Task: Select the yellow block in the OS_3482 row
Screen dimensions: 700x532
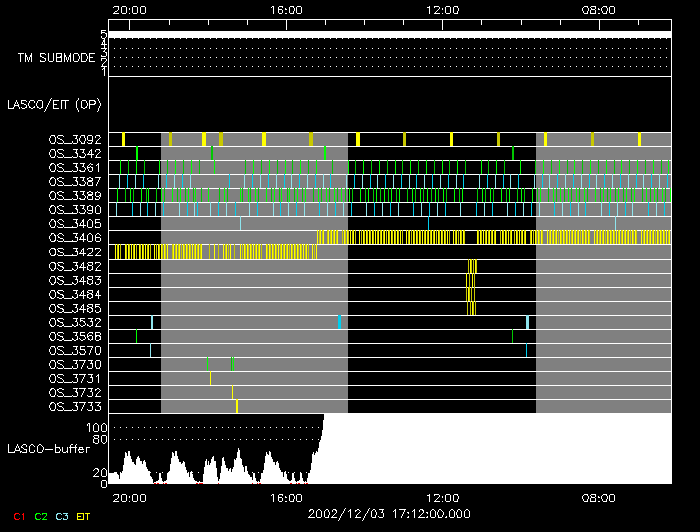Action: tap(473, 267)
